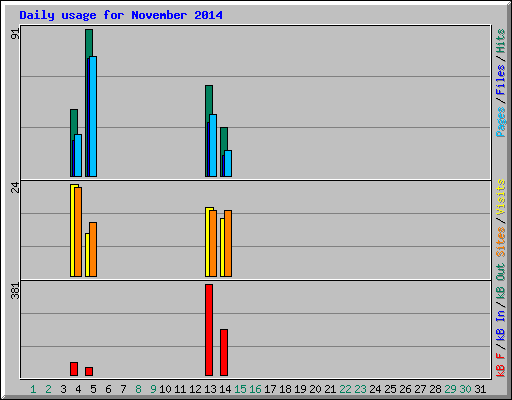Click day label '4' on the x-axis
This screenshot has height=400, width=512.
[78, 389]
